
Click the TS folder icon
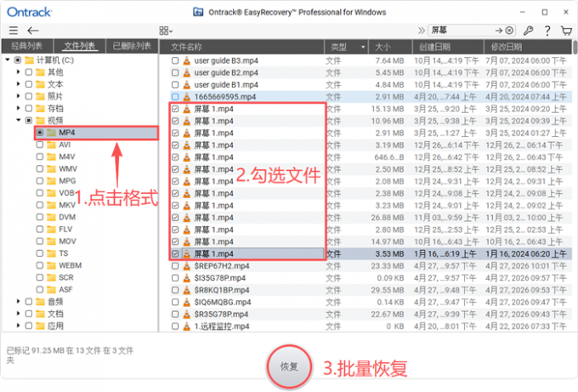click(51, 253)
